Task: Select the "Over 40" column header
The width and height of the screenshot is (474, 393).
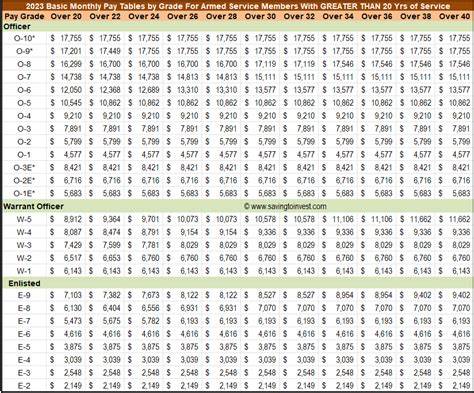Action: coord(454,16)
